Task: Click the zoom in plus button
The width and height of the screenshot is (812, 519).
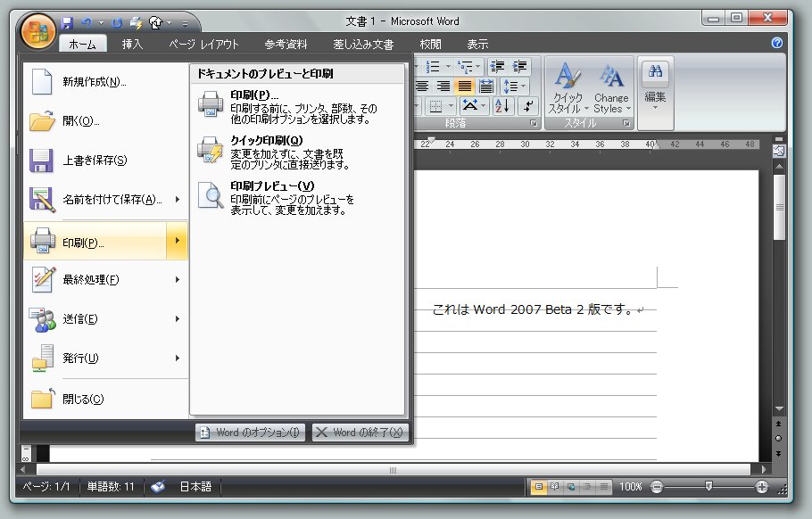Action: [762, 487]
